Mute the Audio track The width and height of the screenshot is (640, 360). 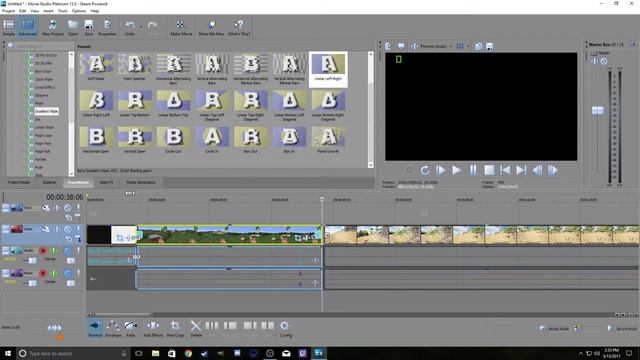[x=68, y=251]
